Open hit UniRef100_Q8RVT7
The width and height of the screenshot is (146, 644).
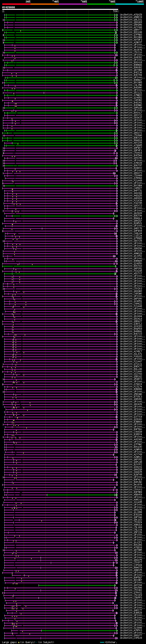[x=131, y=30]
